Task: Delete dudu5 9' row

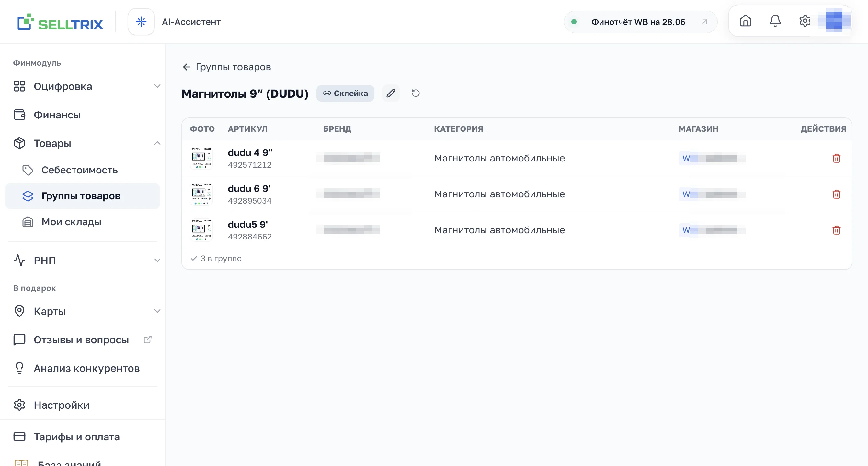Action: (x=836, y=230)
